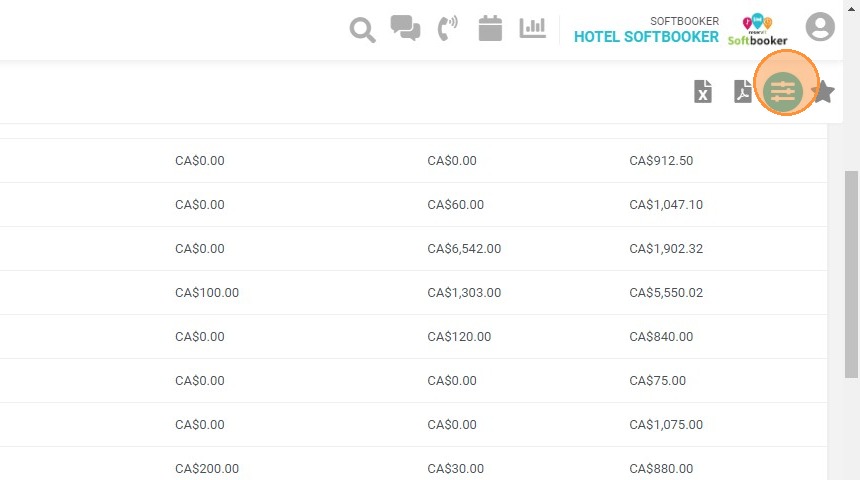Select the CA$30.00 cell
Screen dimensions: 860x480
click(455, 468)
